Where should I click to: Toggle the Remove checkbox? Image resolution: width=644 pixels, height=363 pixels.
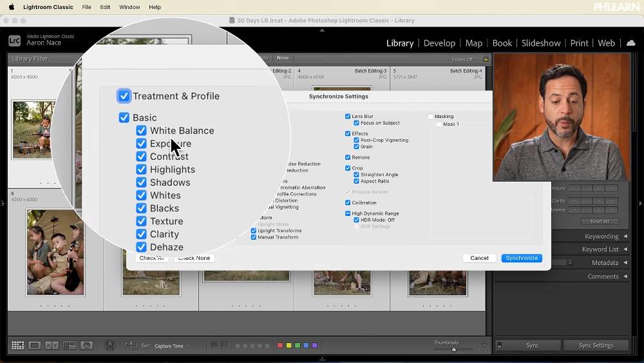tap(348, 157)
